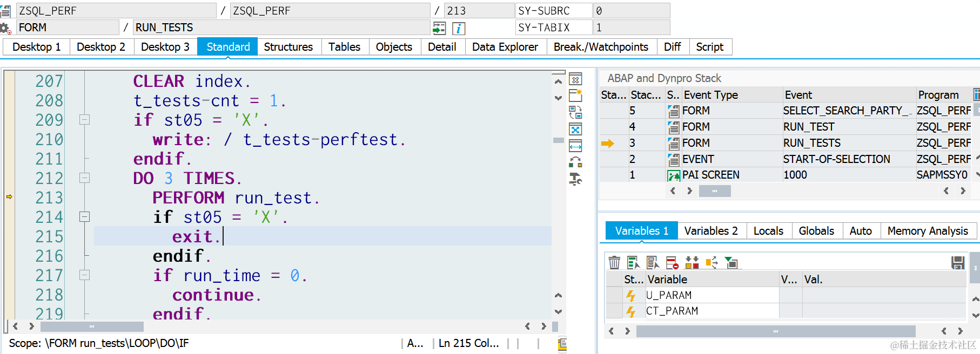Open the Globals tab

pos(816,231)
